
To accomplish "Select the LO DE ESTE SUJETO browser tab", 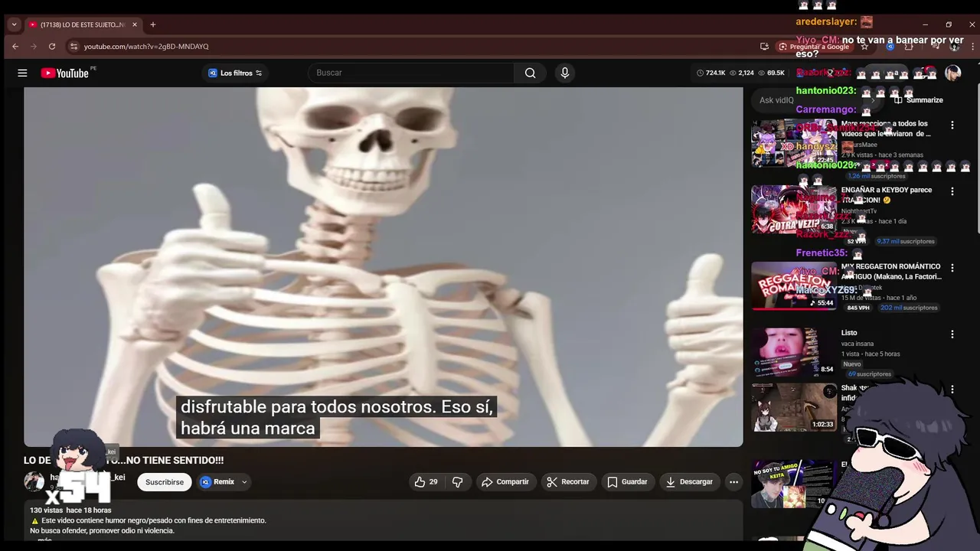I will click(x=83, y=24).
